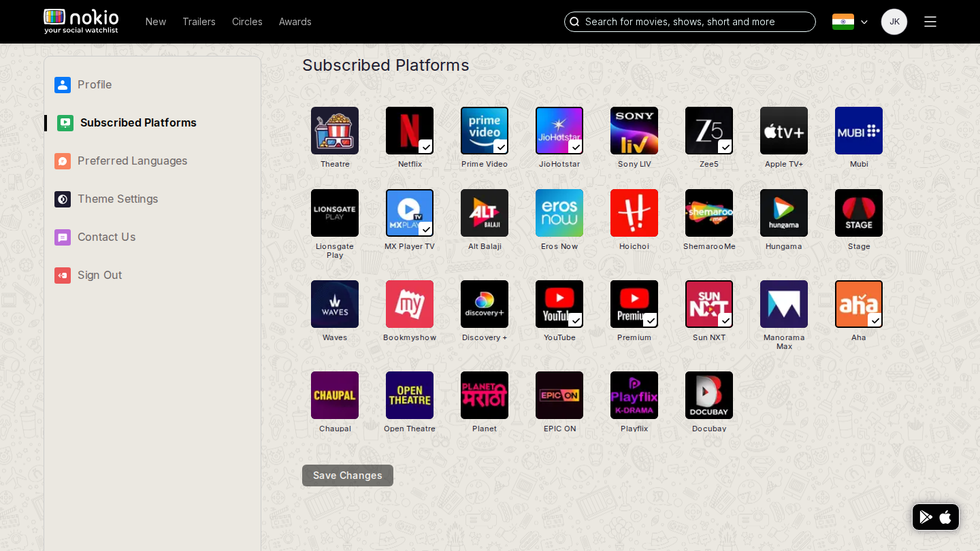Open the JK user avatar
The width and height of the screenshot is (980, 551).
pyautogui.click(x=894, y=22)
